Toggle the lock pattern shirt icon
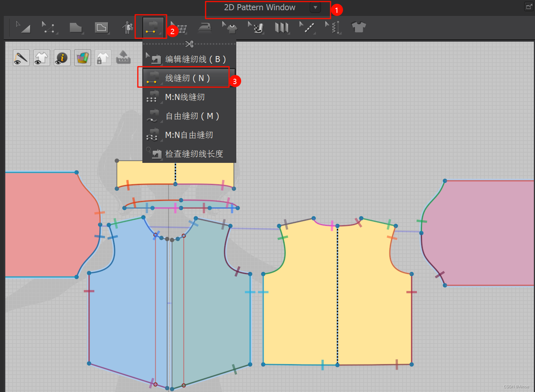The image size is (535, 392). tap(103, 58)
